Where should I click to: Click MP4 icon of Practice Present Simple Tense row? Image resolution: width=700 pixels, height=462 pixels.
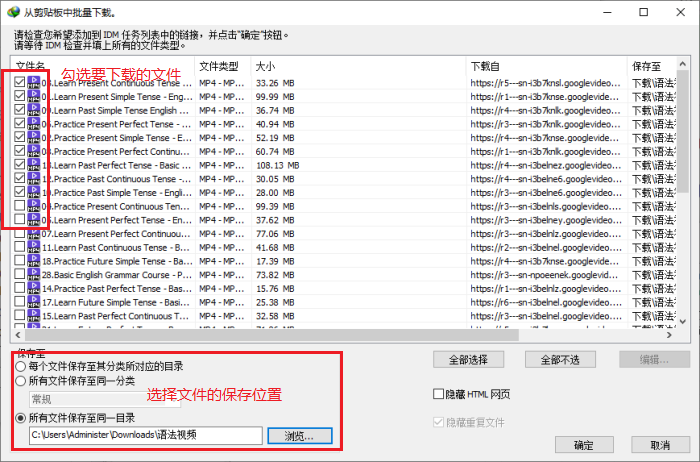33,137
